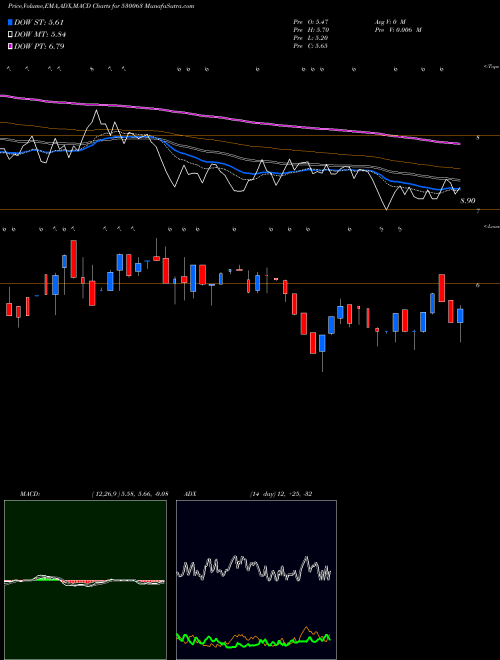Open the dark blue ADX chart panel
500x660 pixels.
pos(256,580)
